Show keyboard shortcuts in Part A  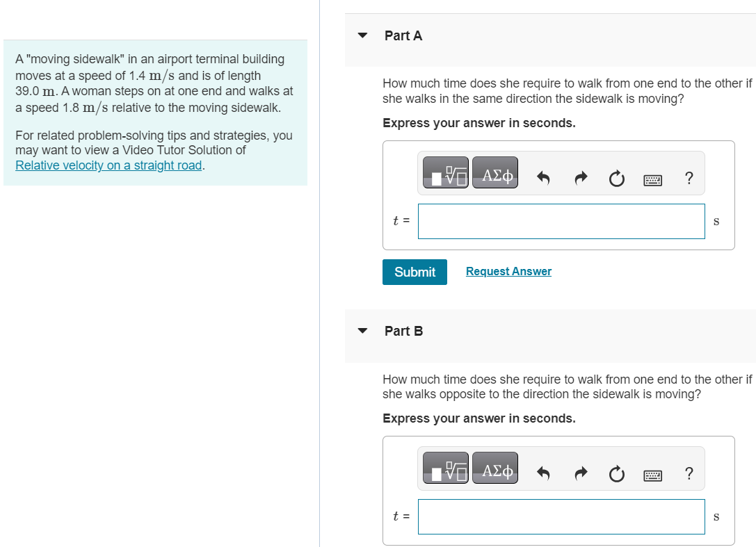pos(653,180)
